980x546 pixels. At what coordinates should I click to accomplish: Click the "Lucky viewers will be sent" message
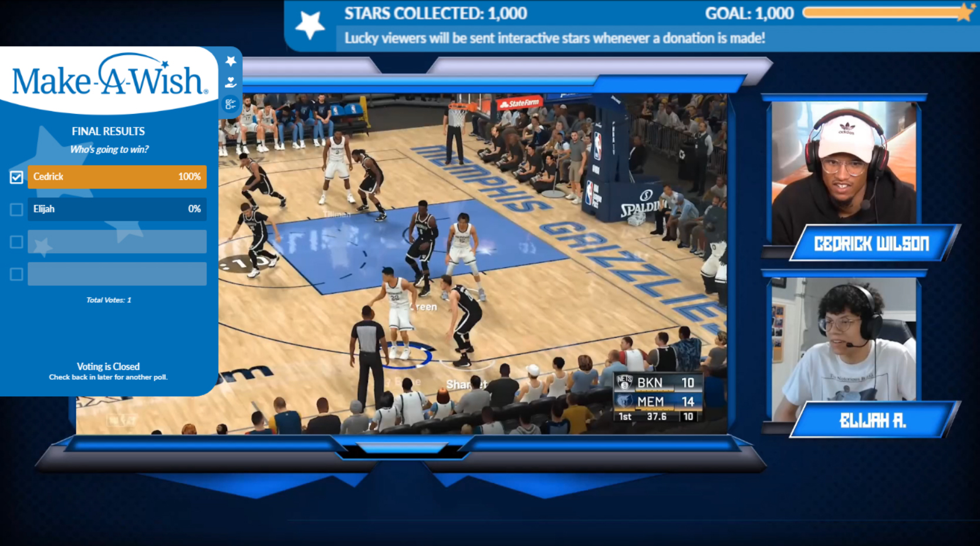pyautogui.click(x=555, y=38)
